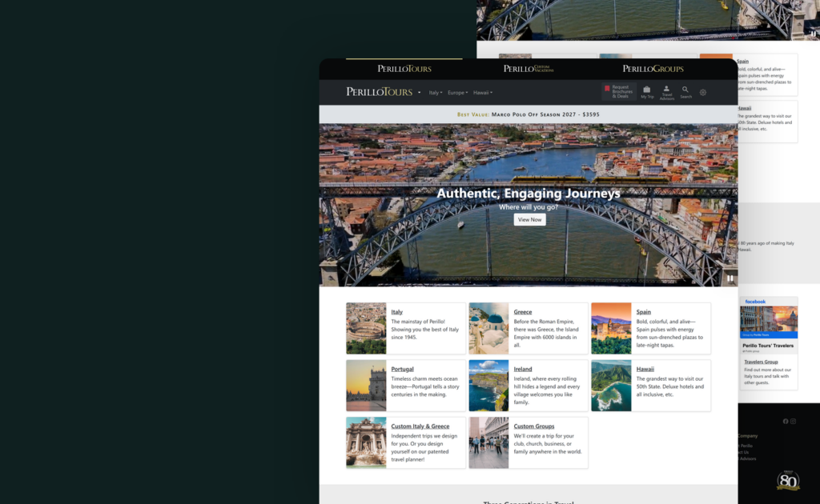820x504 pixels.
Task: Open the Ireland destination link
Action: [522, 369]
